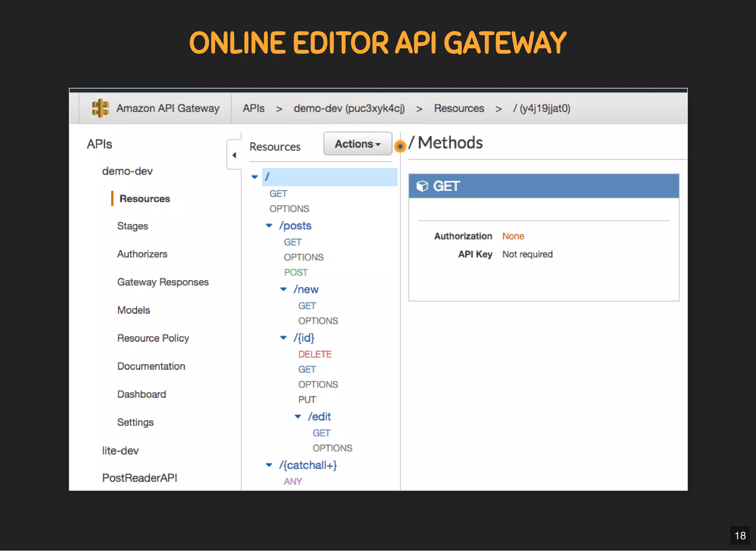
Task: Click the Amazon API Gateway logo icon
Action: [100, 108]
